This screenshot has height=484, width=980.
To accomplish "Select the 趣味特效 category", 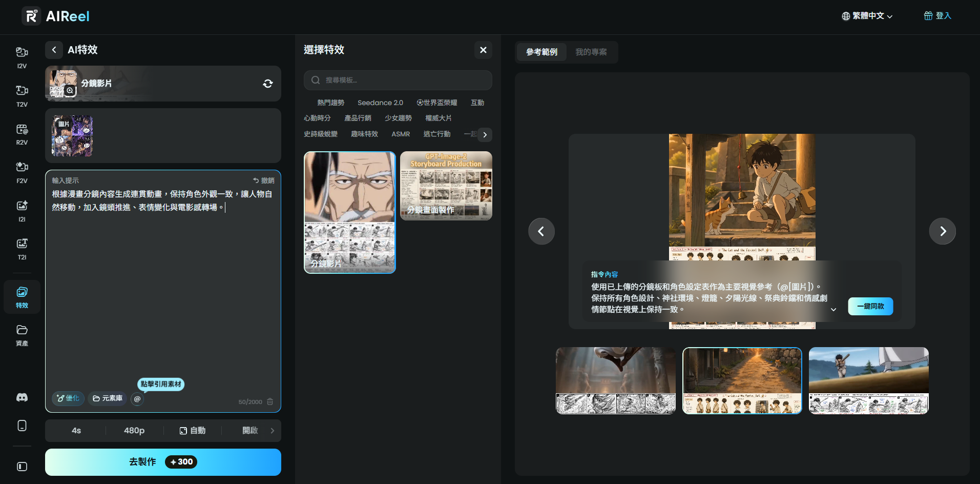I will coord(364,134).
